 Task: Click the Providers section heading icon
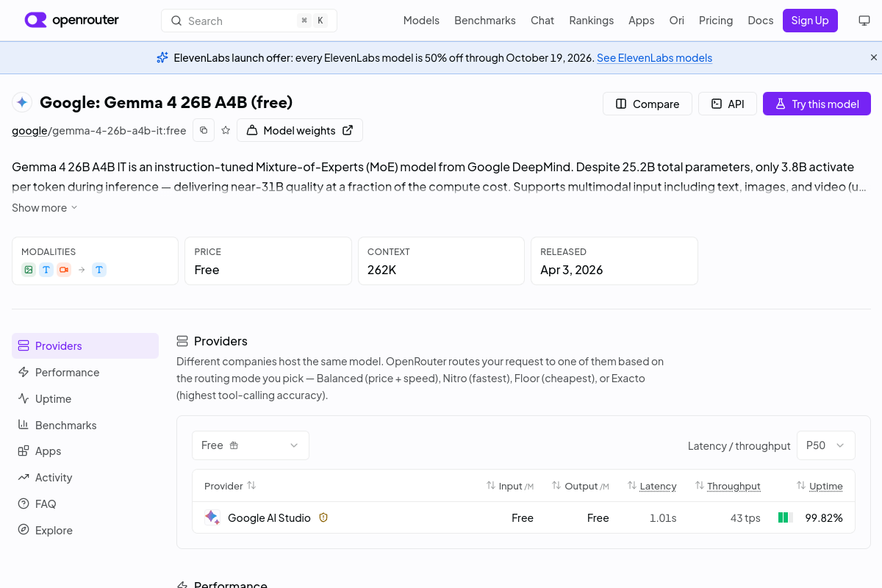(182, 341)
